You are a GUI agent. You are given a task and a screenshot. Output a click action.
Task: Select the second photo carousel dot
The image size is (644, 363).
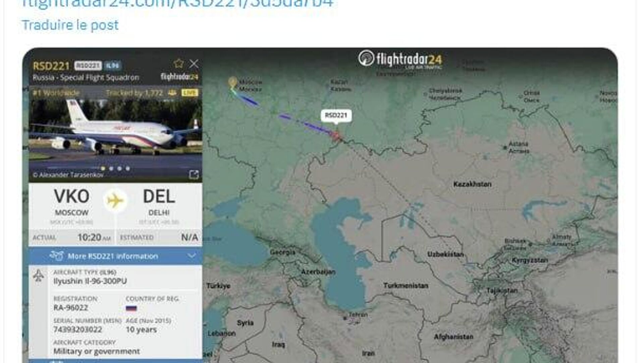[x=111, y=168]
